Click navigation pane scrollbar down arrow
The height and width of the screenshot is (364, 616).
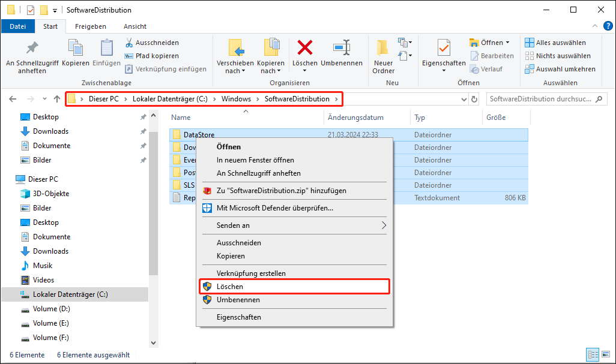(153, 343)
